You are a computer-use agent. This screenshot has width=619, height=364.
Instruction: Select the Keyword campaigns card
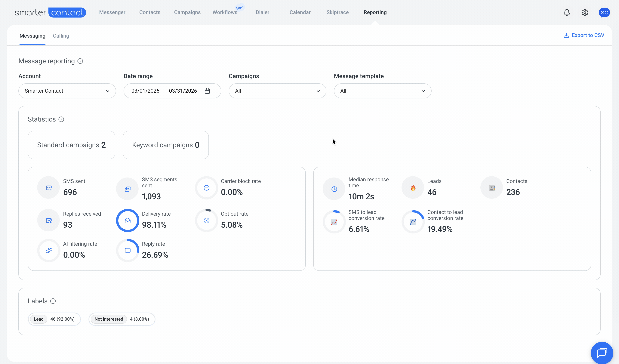click(x=166, y=145)
